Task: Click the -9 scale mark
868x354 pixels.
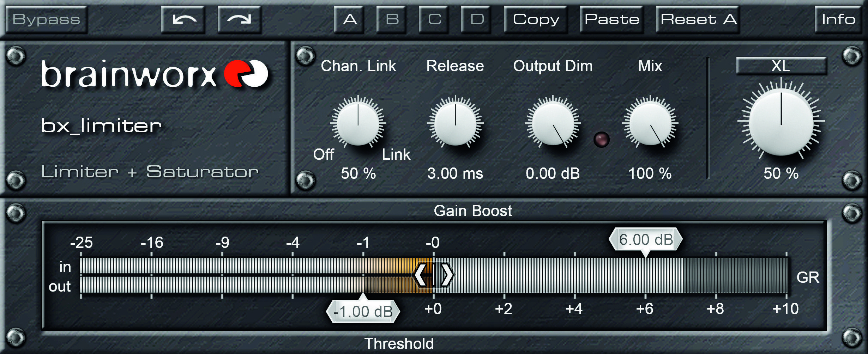Action: 222,243
